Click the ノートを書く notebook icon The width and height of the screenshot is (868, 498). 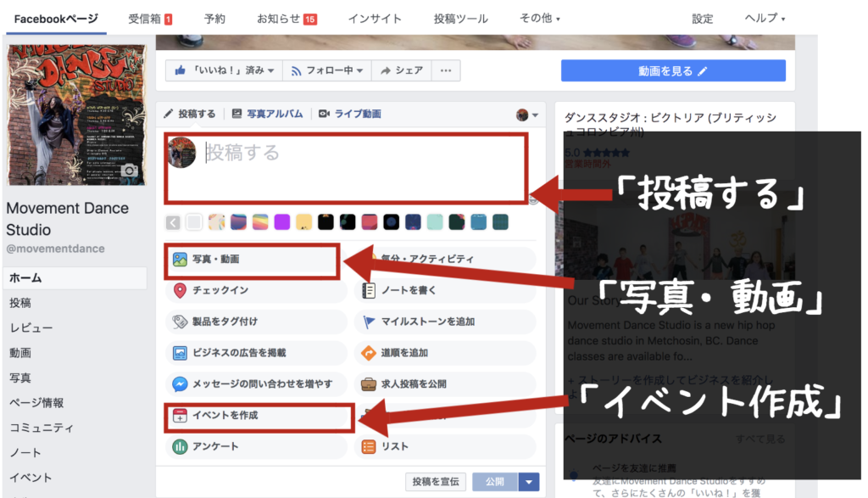369,290
